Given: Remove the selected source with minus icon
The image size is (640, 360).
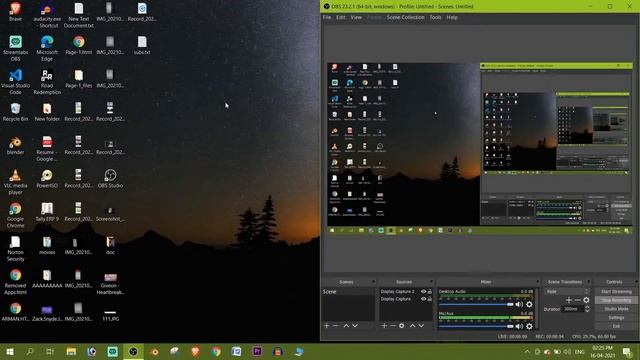Looking at the screenshot, I should (393, 326).
